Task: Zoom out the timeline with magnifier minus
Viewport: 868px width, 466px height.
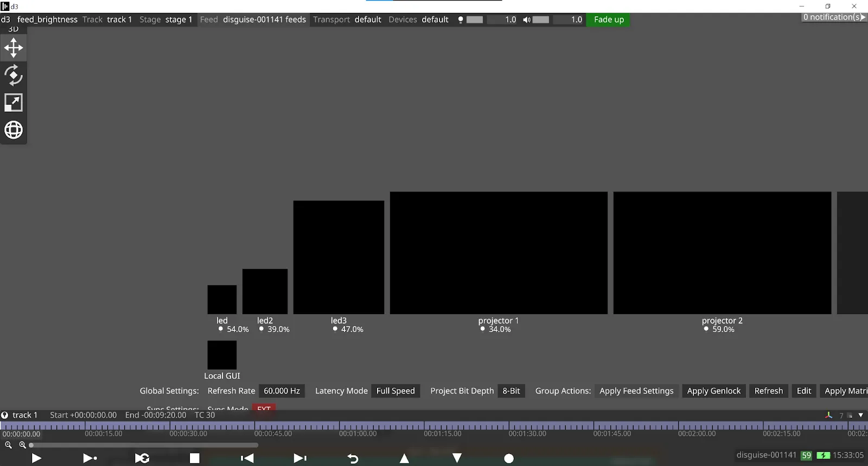Action: tap(8, 445)
